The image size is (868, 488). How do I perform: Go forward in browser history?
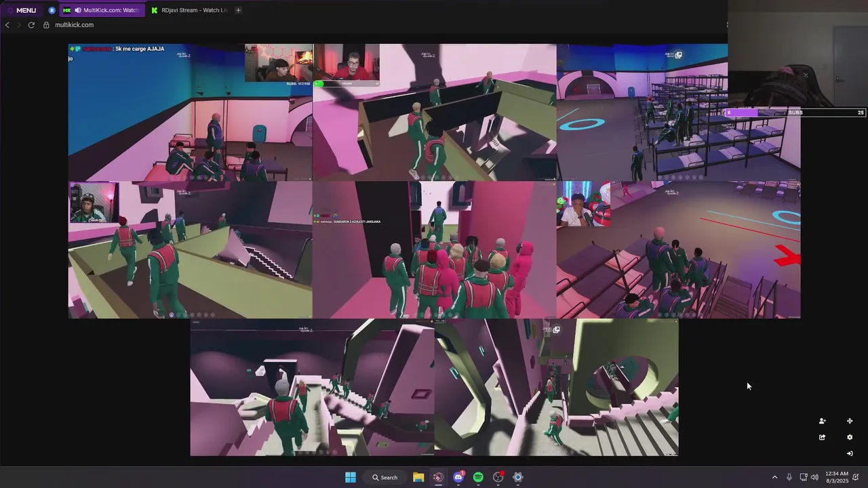pyautogui.click(x=19, y=25)
